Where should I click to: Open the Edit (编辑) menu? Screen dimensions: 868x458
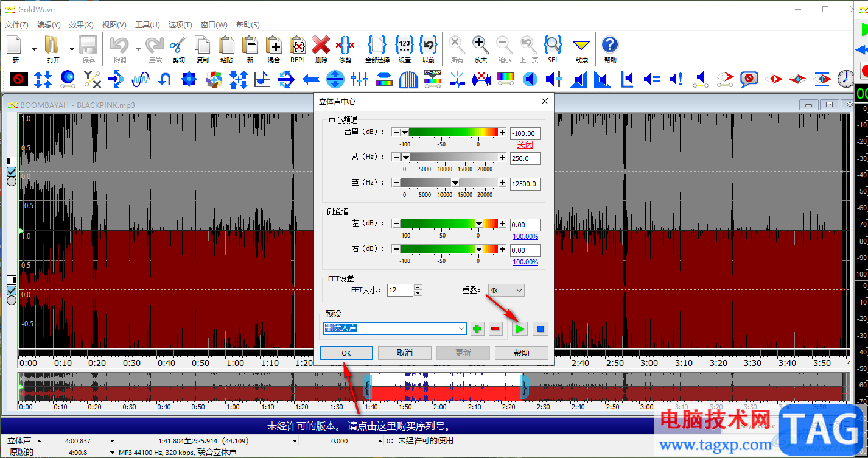(49, 25)
